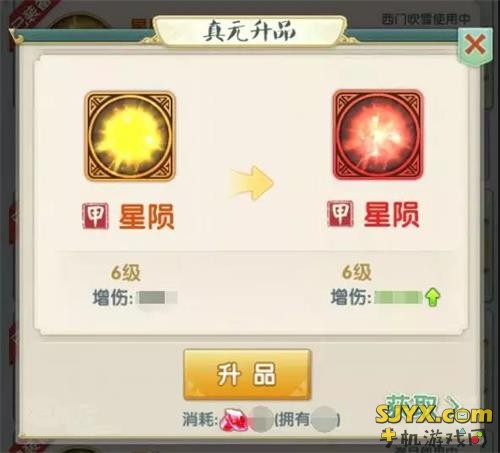Click the SJYX.com watermark logo
Screen dimensions: 500x453
434,415
